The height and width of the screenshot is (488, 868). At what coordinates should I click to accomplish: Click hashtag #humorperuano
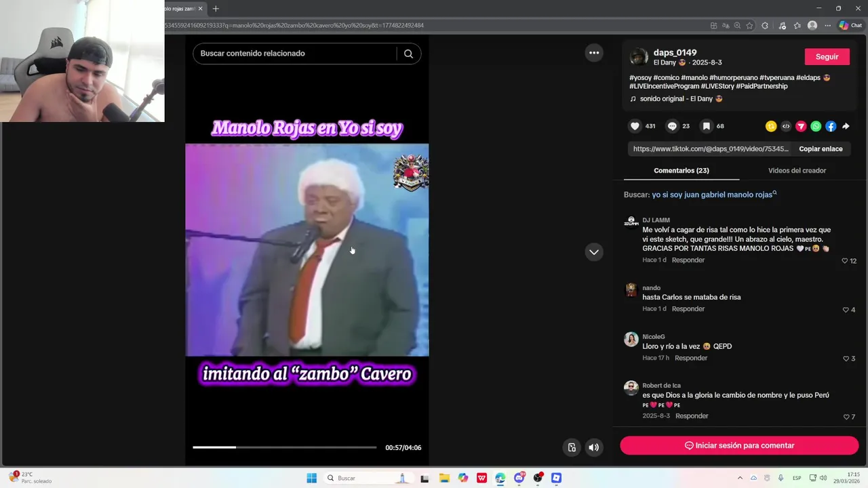733,78
